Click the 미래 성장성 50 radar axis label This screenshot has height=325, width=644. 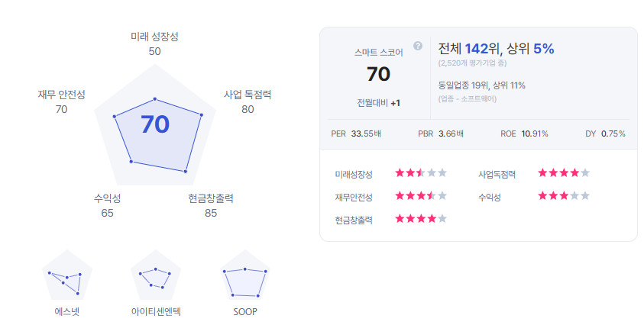(x=154, y=44)
